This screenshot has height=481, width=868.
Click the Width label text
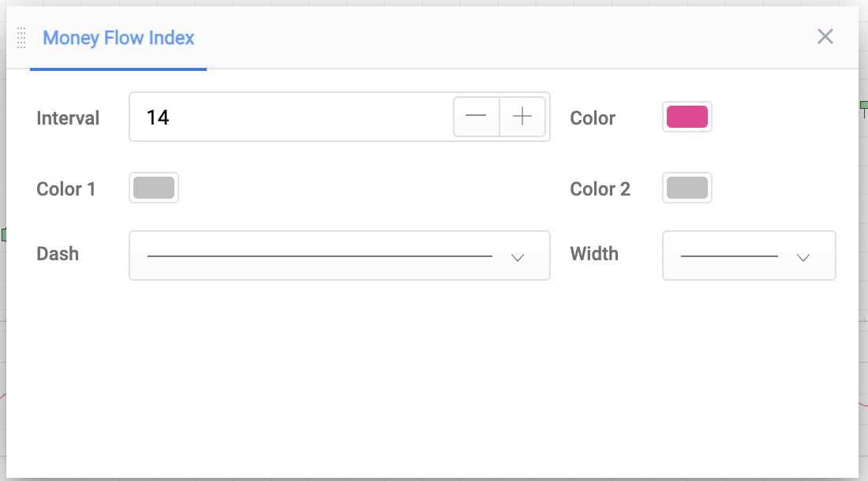point(594,254)
